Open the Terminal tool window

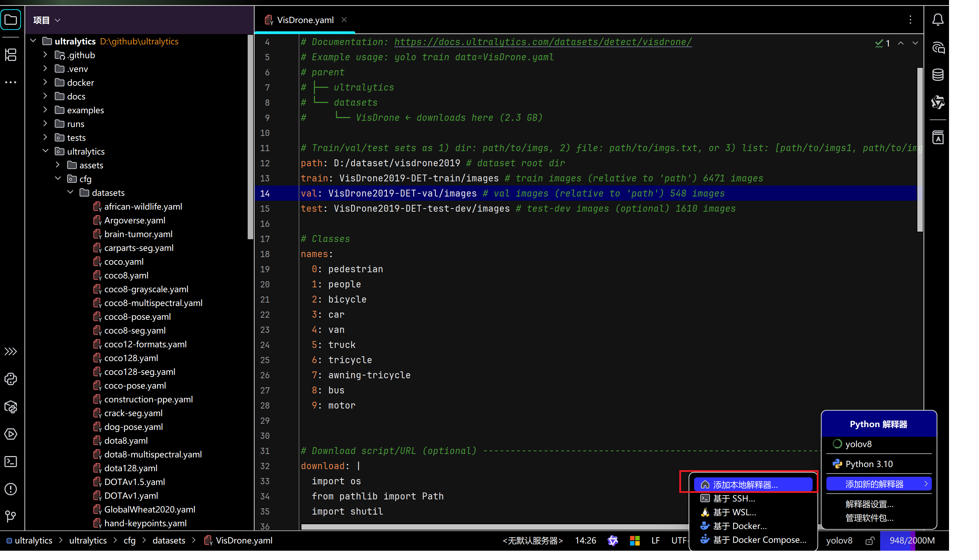pyautogui.click(x=11, y=462)
